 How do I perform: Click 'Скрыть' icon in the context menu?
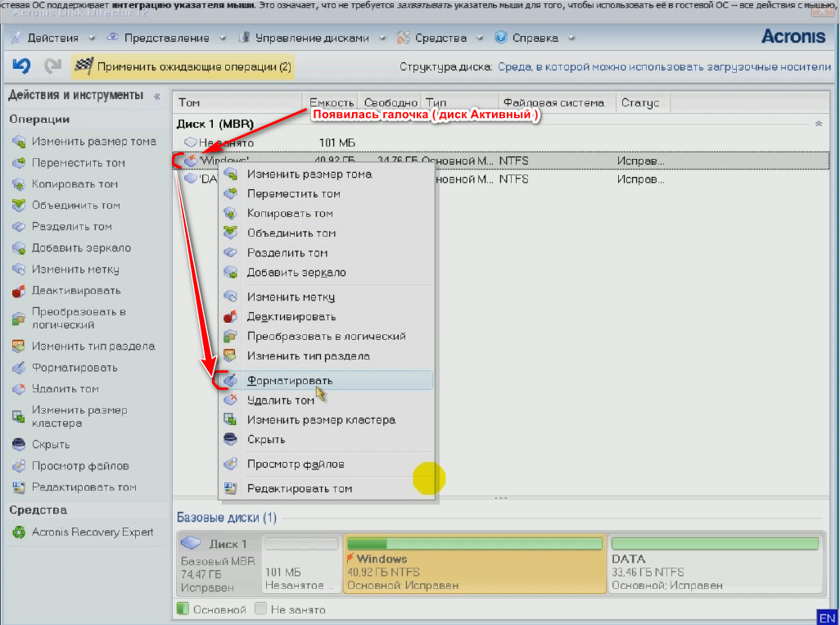point(231,440)
